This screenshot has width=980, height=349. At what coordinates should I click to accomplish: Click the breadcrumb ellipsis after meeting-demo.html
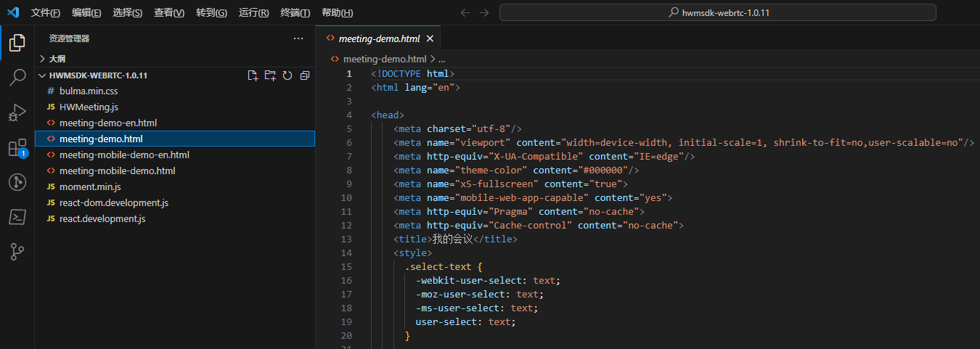441,59
